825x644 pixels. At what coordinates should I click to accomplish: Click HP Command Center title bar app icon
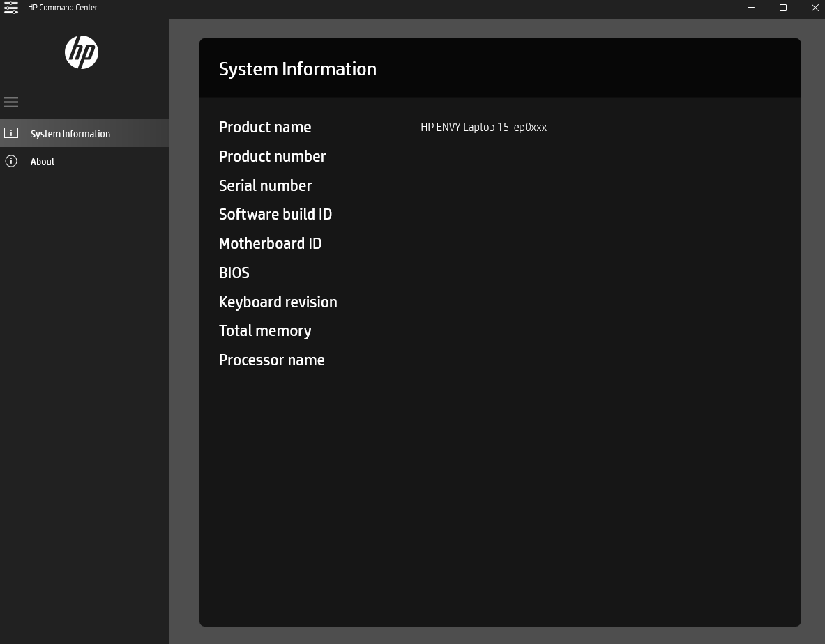(11, 8)
